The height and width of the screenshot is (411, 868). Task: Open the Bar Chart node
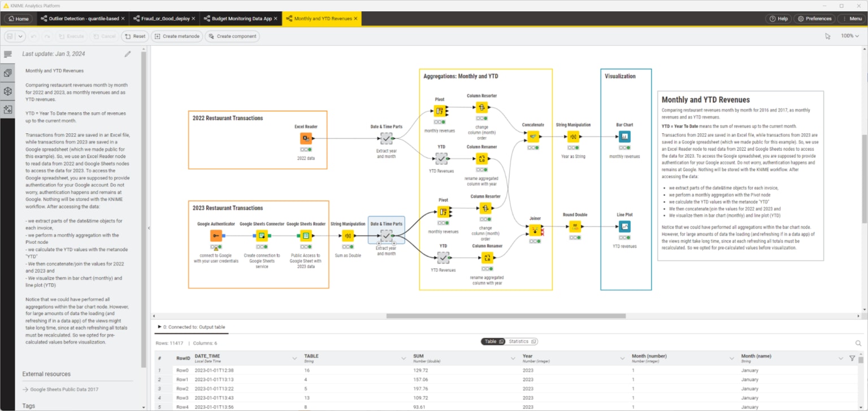(x=624, y=137)
